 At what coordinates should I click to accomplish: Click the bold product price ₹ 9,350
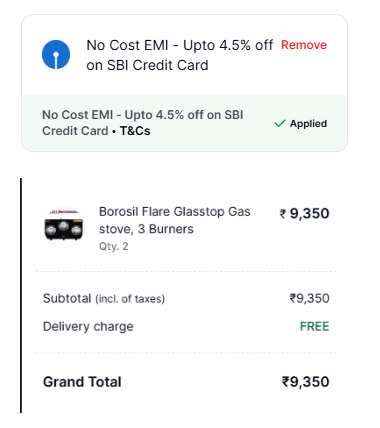click(x=304, y=213)
